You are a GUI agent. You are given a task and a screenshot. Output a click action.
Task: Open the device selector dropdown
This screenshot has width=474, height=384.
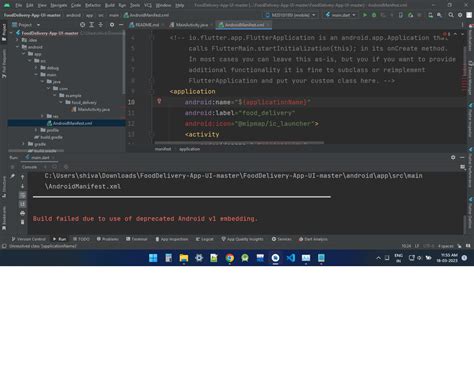click(290, 15)
